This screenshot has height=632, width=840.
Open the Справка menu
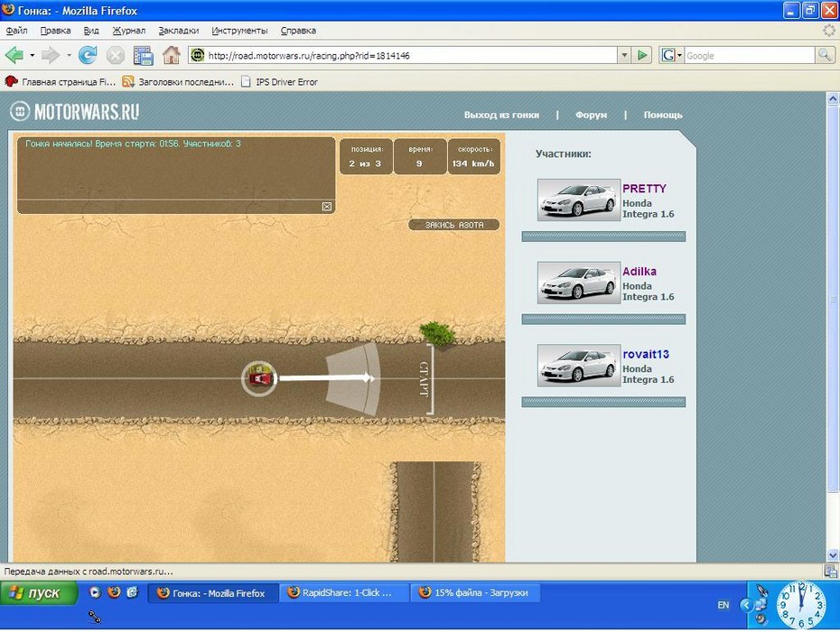298,31
